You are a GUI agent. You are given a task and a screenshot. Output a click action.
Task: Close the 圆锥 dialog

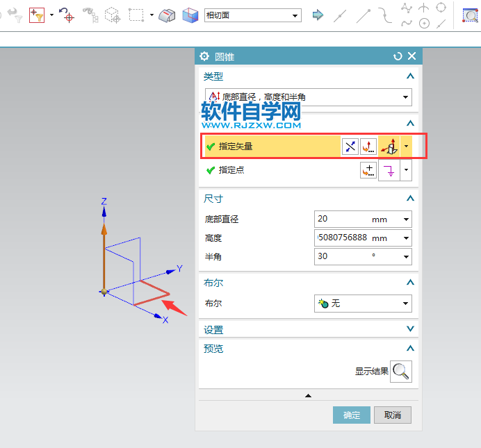(x=412, y=56)
